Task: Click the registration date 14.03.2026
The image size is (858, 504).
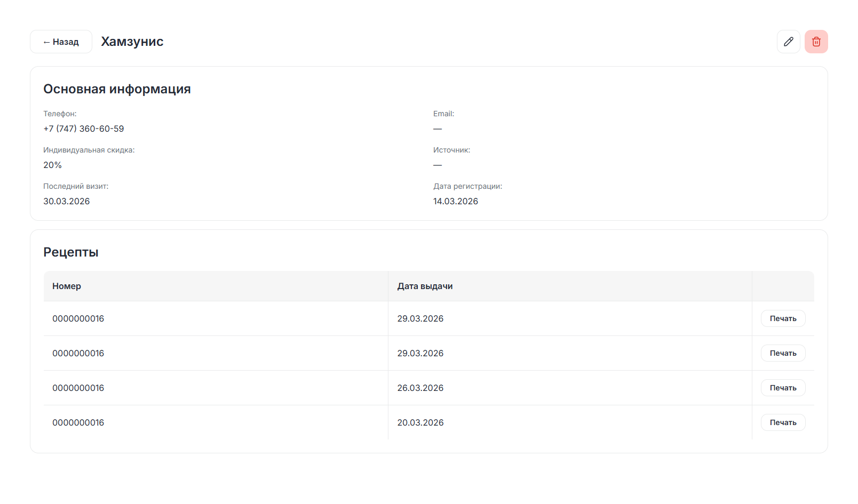Action: [456, 201]
